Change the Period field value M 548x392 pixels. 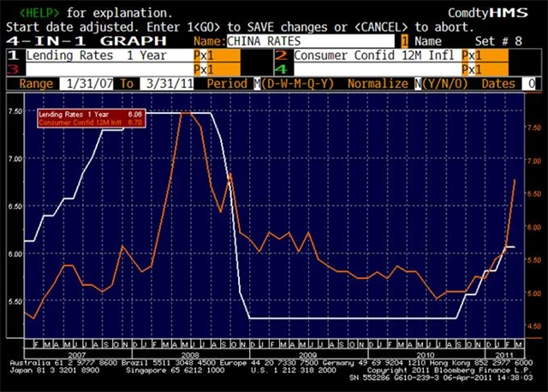coord(257,84)
